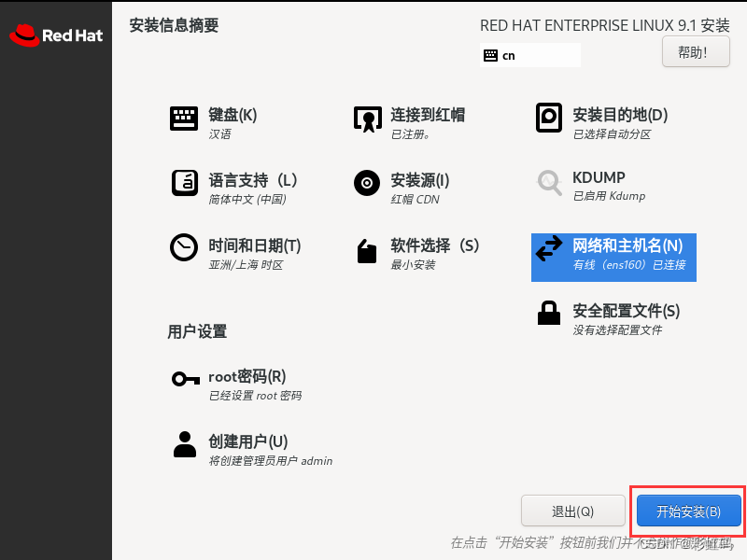Click the 亚洲/上海 时区 status text
This screenshot has height=560, width=747.
point(246,265)
